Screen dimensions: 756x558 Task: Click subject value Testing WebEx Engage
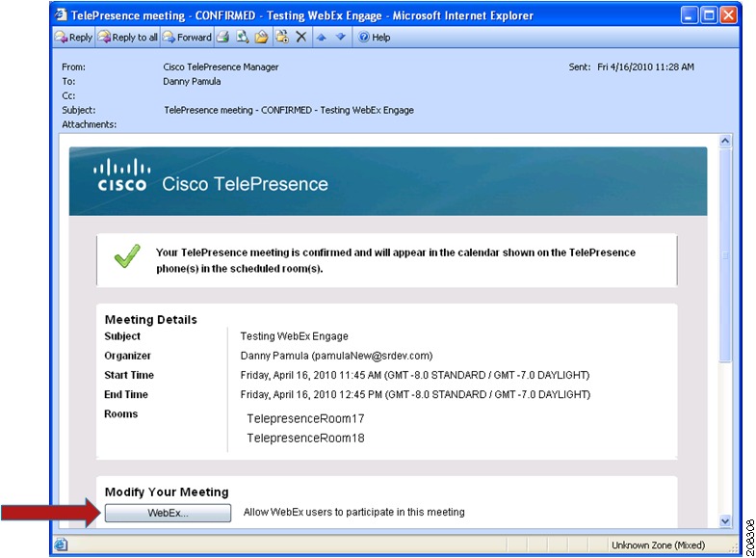(x=294, y=336)
